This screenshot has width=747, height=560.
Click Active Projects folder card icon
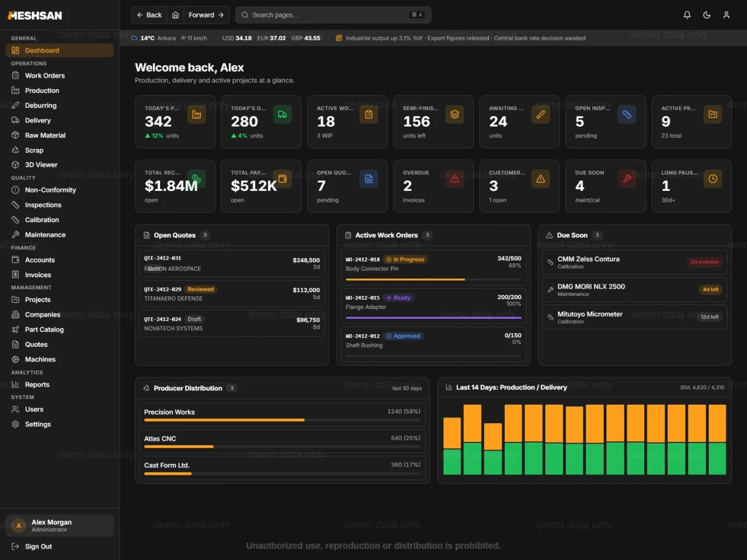coord(713,114)
